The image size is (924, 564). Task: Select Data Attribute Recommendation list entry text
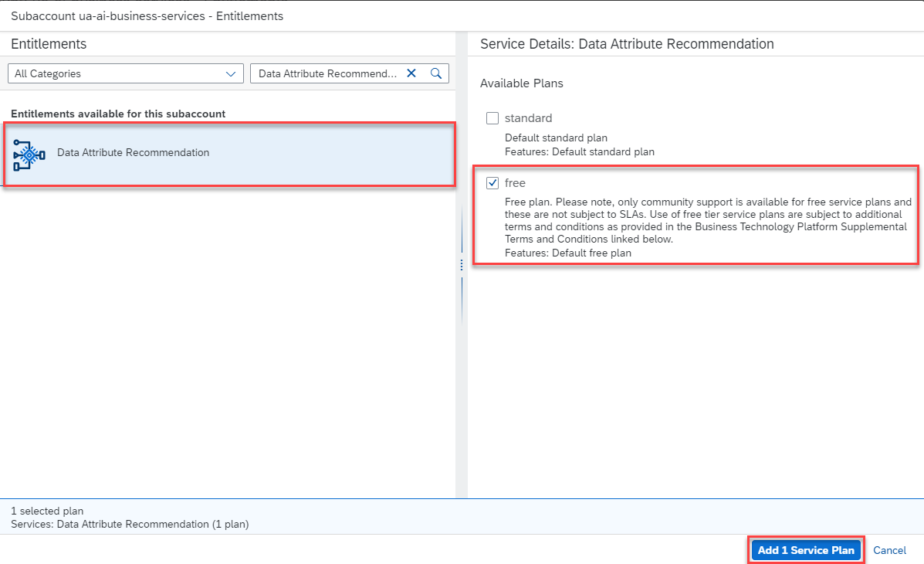134,152
